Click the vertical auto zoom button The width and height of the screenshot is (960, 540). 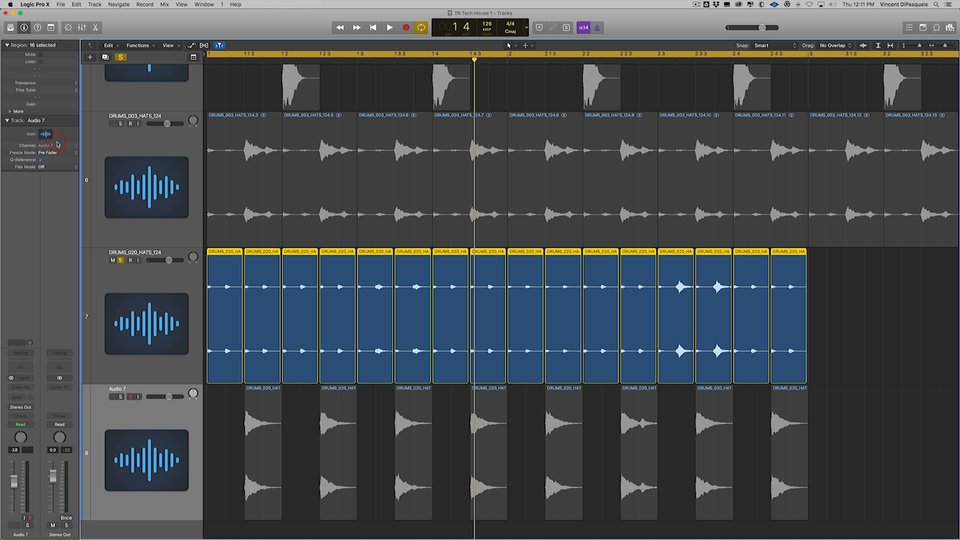(x=878, y=45)
